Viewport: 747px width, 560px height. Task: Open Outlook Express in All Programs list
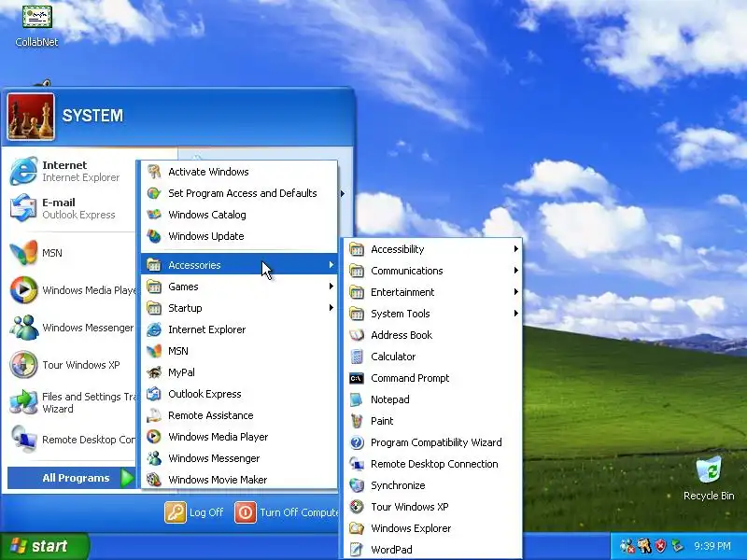click(x=239, y=394)
